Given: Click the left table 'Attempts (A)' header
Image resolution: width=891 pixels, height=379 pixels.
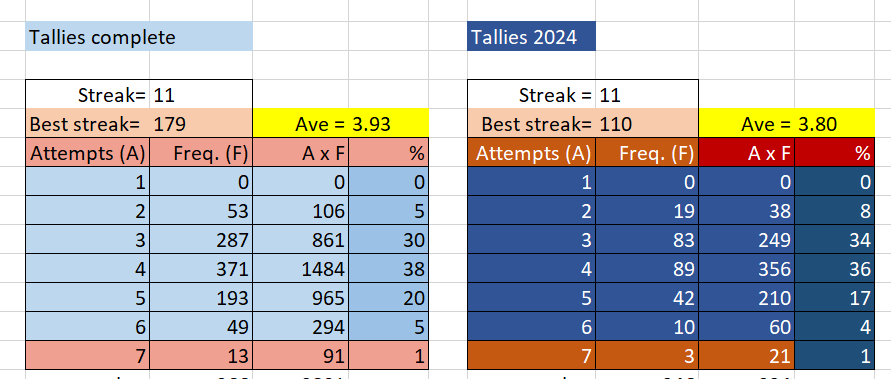Looking at the screenshot, I should [88, 152].
